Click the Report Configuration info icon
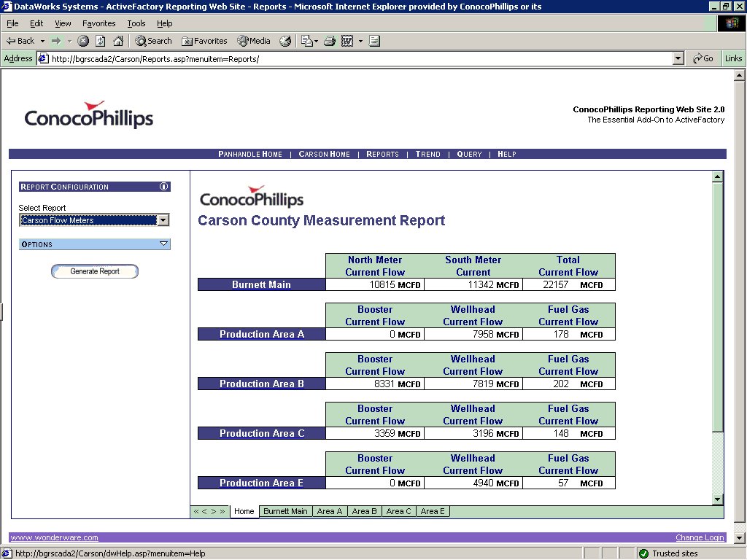747x560 pixels. (164, 187)
